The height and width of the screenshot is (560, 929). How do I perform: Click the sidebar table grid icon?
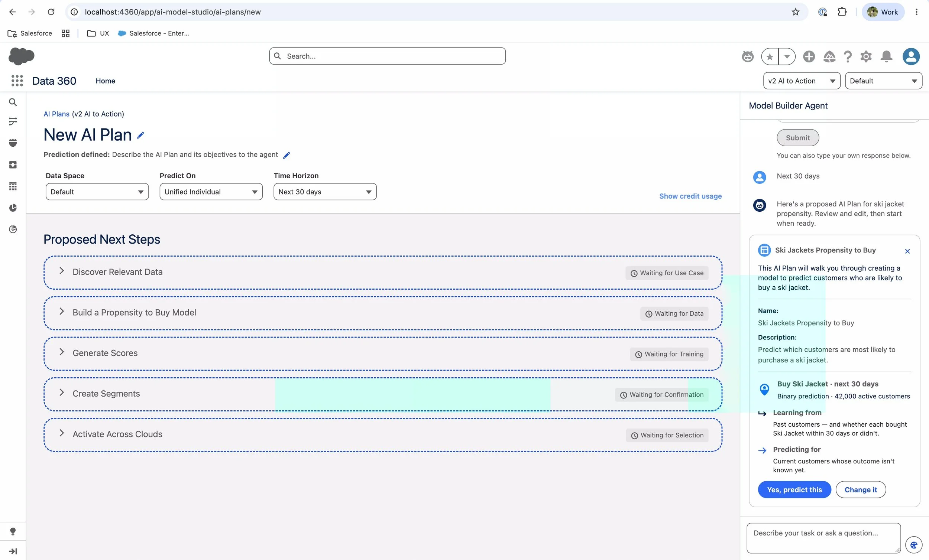(13, 186)
